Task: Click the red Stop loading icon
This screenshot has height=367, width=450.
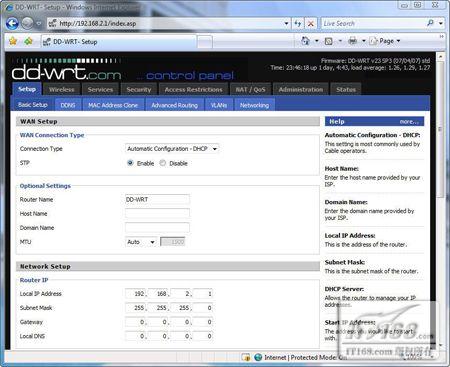Action: pos(311,24)
